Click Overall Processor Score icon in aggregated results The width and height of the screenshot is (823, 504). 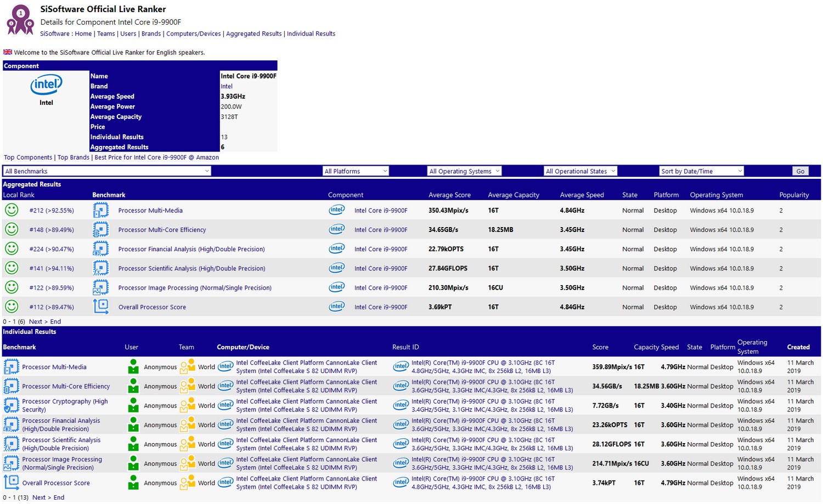tap(101, 307)
